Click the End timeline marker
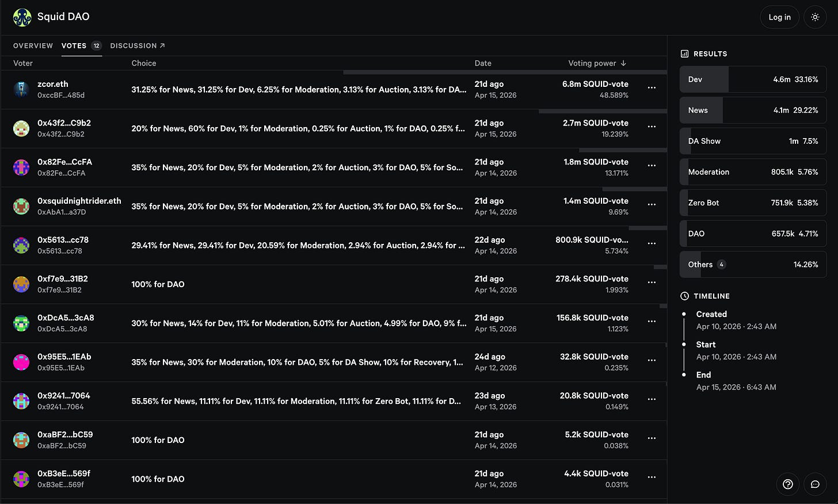 tap(684, 375)
